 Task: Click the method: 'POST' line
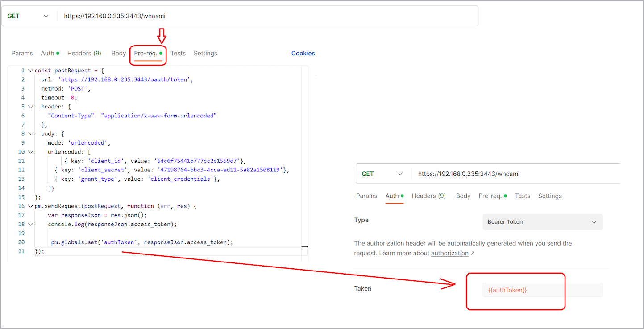click(x=66, y=88)
